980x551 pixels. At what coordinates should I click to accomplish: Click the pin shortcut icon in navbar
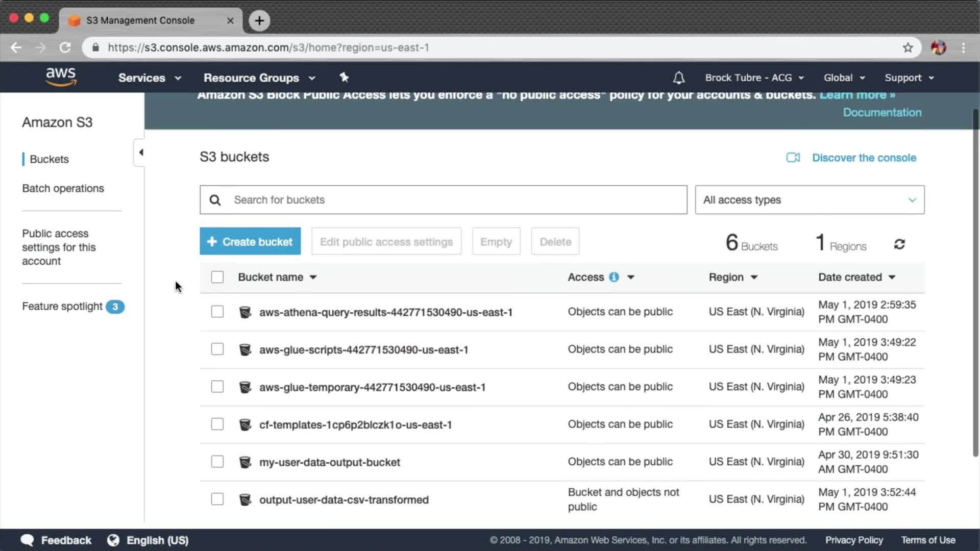pyautogui.click(x=344, y=78)
